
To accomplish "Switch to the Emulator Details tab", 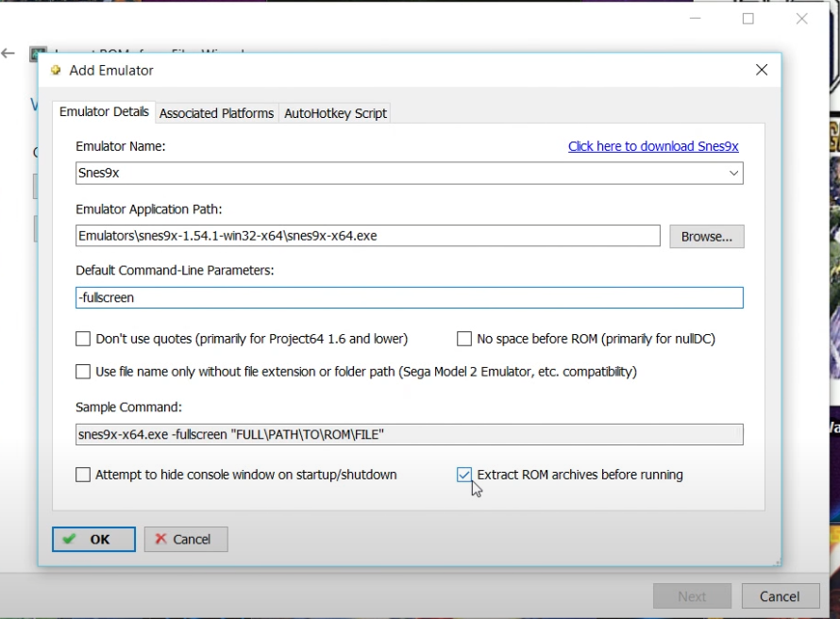I will [x=104, y=112].
